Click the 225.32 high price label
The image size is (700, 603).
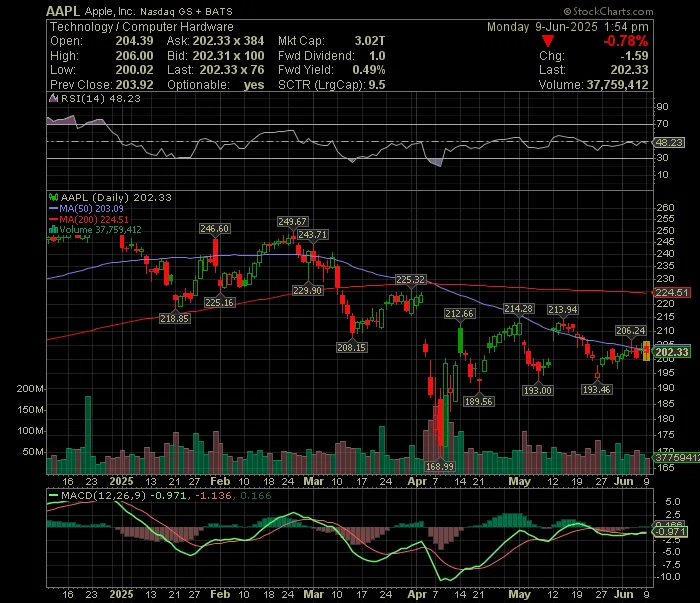(411, 280)
